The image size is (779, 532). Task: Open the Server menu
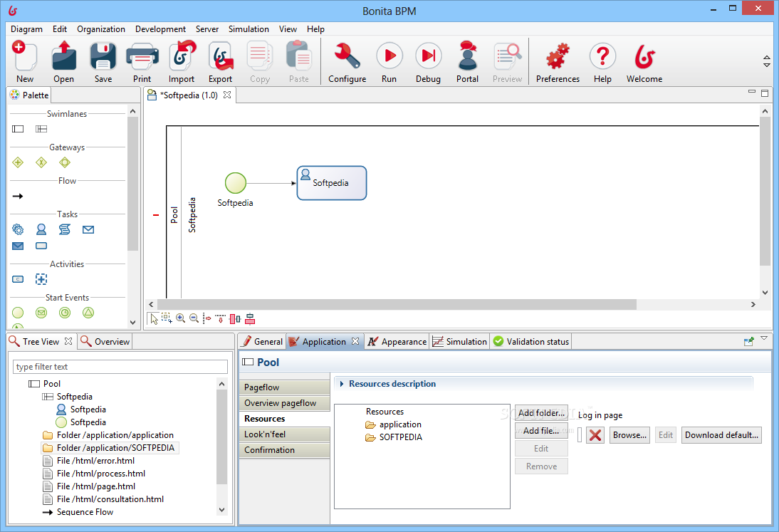coord(207,29)
